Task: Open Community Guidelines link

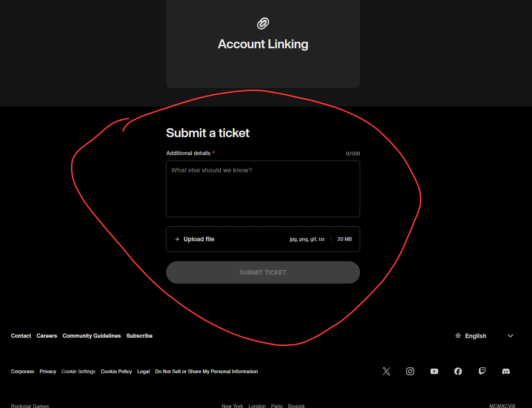Action: (92, 336)
